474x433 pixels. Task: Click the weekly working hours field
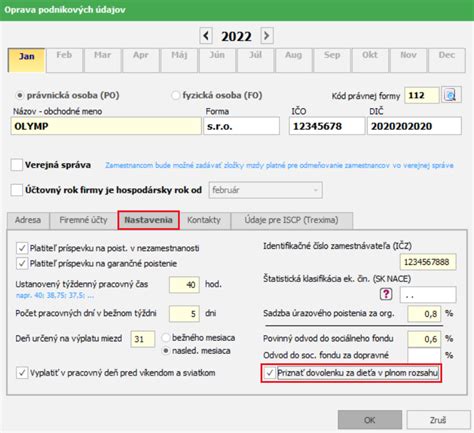[x=184, y=285]
